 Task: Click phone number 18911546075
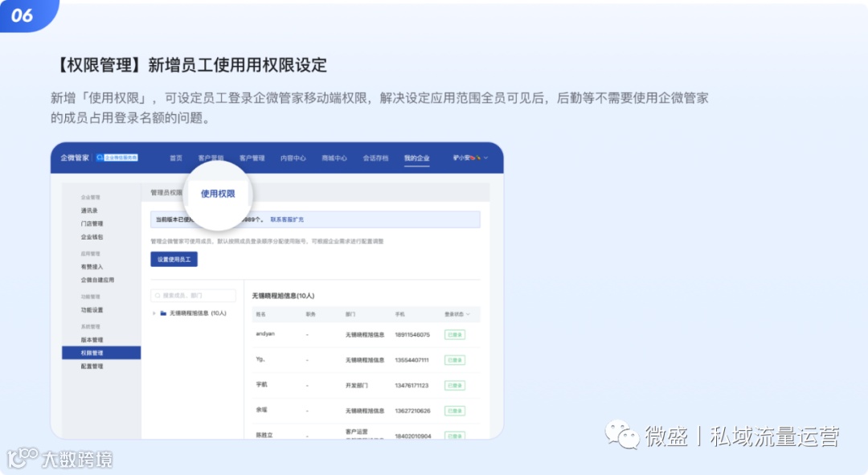pyautogui.click(x=412, y=335)
